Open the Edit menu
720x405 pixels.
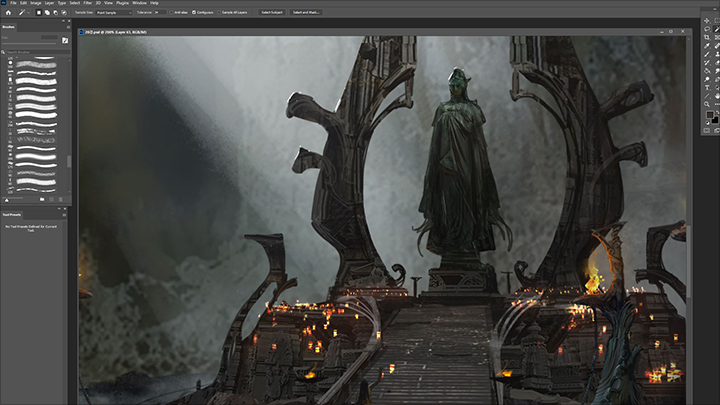coord(23,3)
